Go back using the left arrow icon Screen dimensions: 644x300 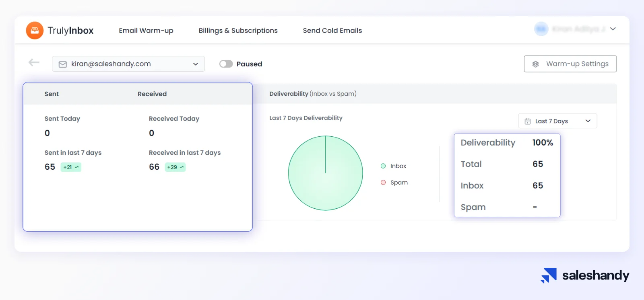[x=34, y=62]
